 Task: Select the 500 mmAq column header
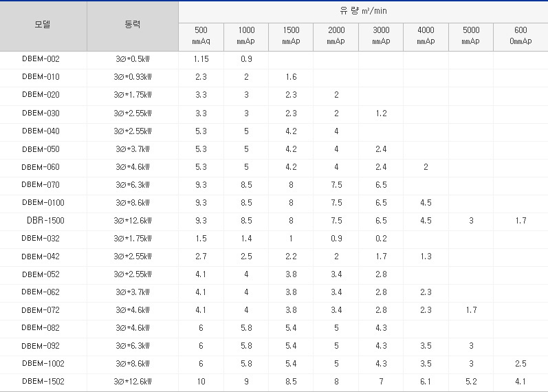[x=201, y=36]
